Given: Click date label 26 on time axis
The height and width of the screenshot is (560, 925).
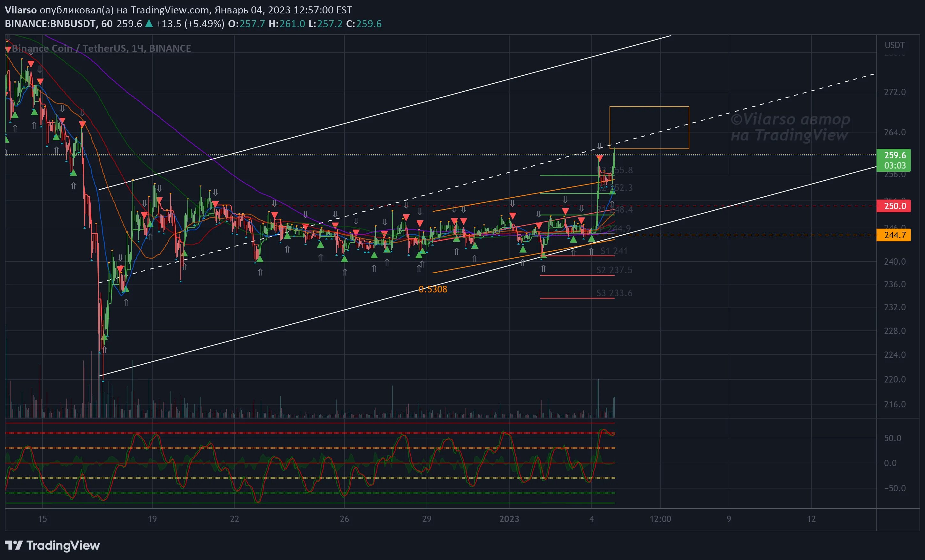Looking at the screenshot, I should (344, 519).
